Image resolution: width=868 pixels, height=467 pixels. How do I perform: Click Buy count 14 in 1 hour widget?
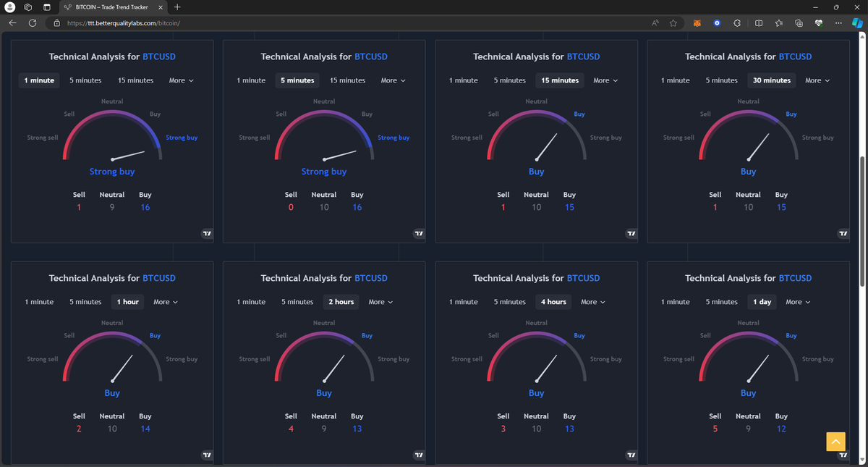[x=145, y=429]
